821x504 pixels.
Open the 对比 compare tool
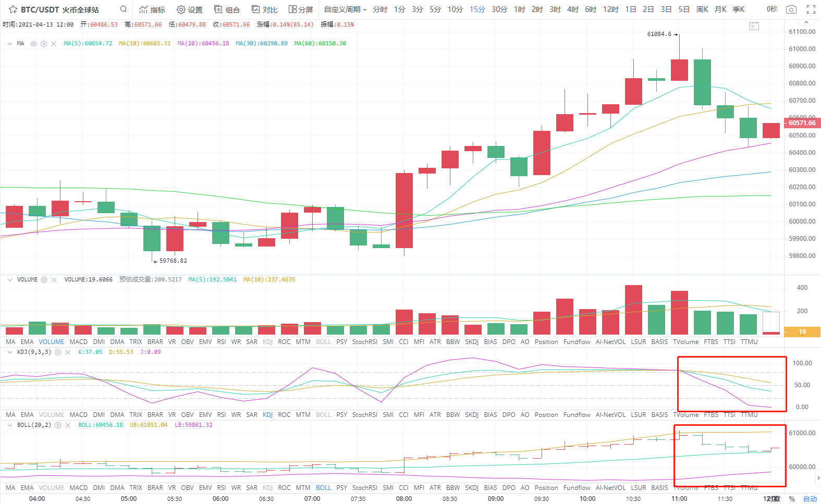(265, 9)
